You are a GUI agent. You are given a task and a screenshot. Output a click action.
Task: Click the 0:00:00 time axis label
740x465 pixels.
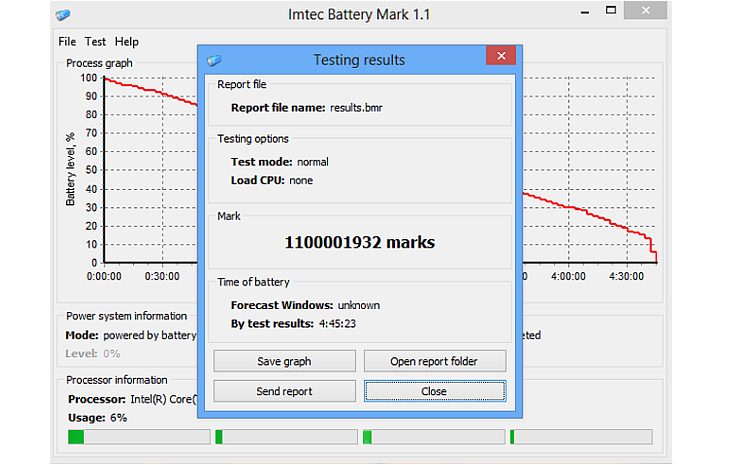tap(104, 276)
